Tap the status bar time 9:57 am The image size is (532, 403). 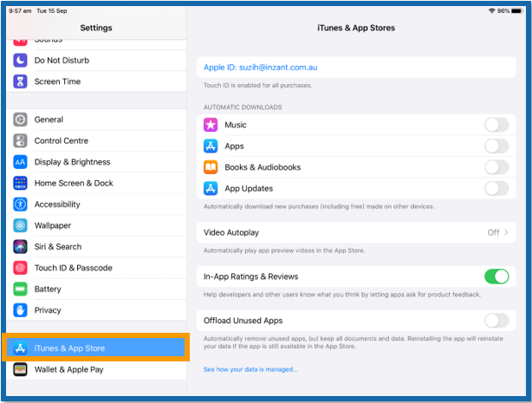[x=20, y=11]
